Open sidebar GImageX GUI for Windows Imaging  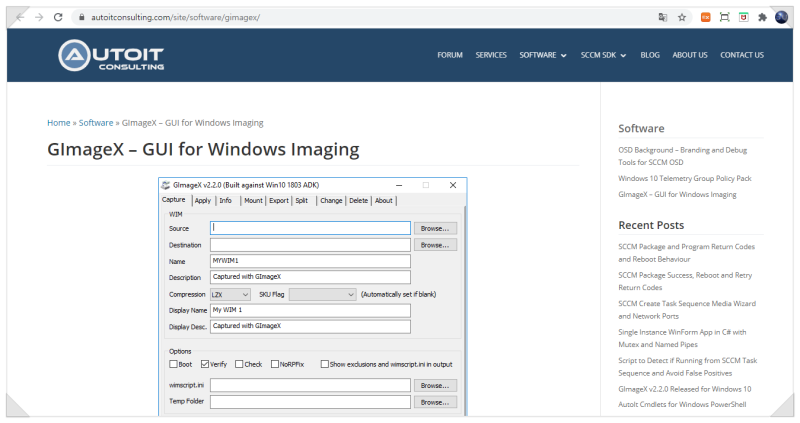[677, 194]
